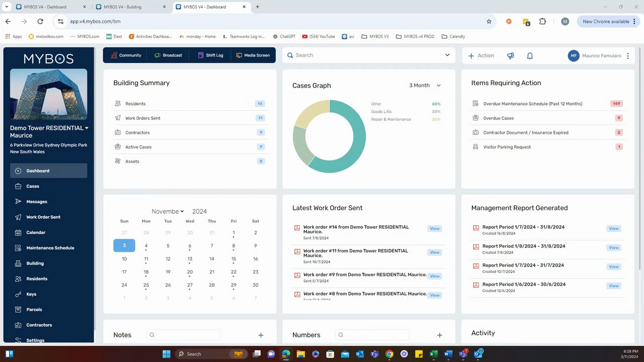Screen dimensions: 644x362
Task: Switch to the Shift Log tab
Action: coord(210,55)
